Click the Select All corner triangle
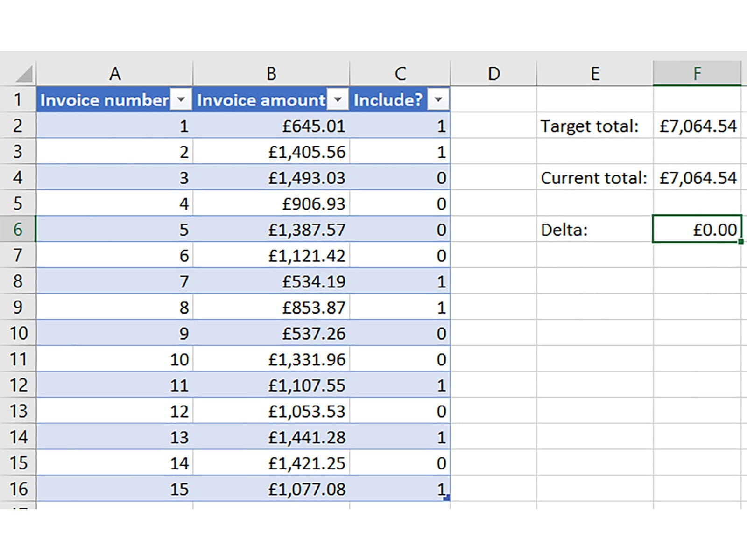747x560 pixels. (x=23, y=74)
